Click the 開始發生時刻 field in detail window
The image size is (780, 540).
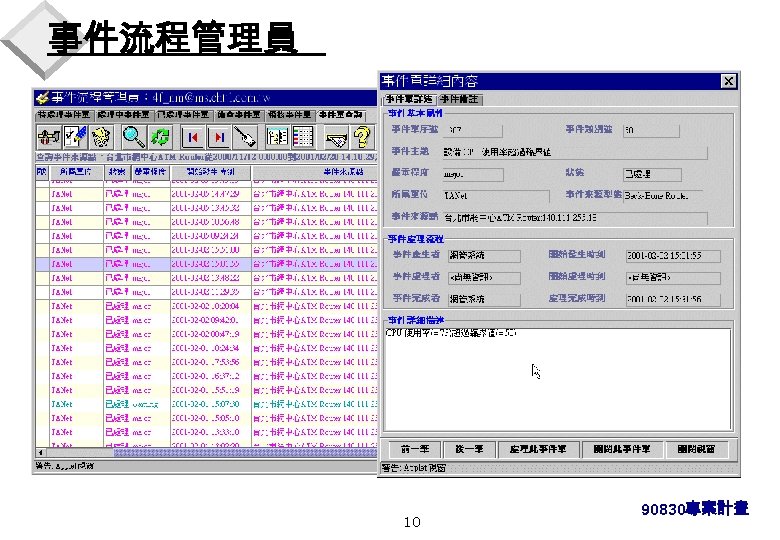(x=673, y=256)
